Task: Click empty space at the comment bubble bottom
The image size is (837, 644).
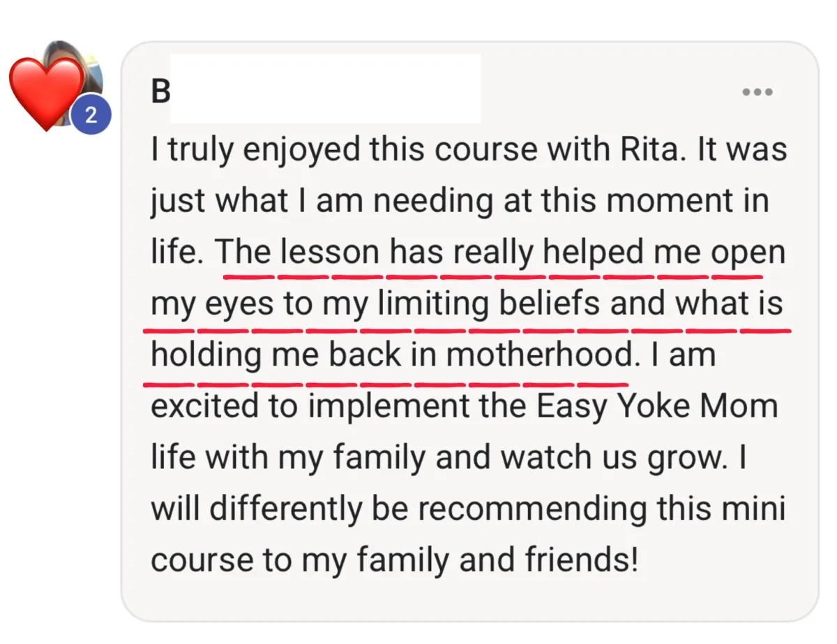Action: pyautogui.click(x=469, y=600)
